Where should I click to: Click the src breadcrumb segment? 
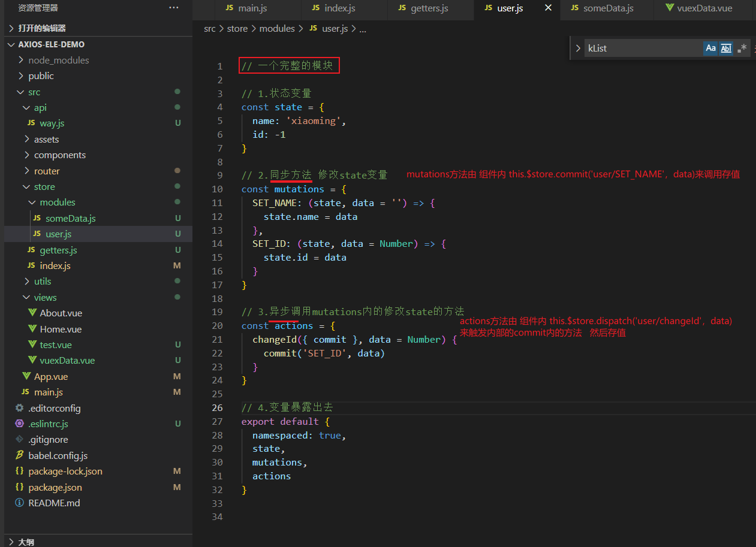[x=209, y=28]
